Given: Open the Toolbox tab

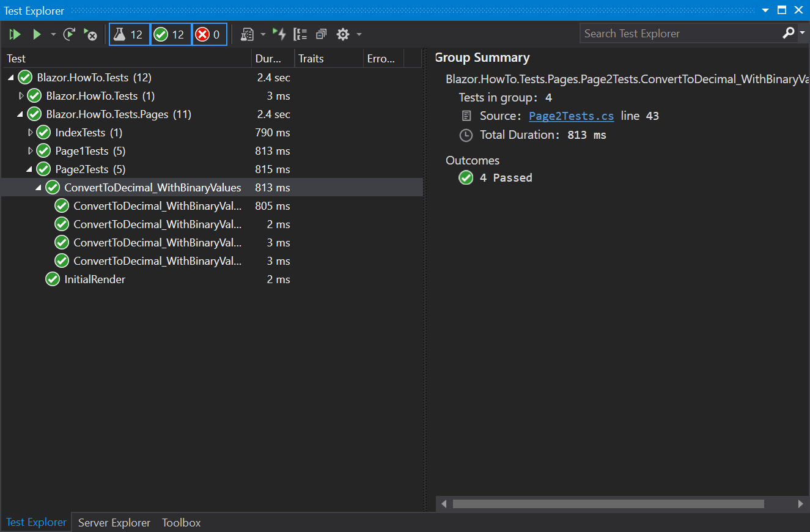Looking at the screenshot, I should click(181, 522).
